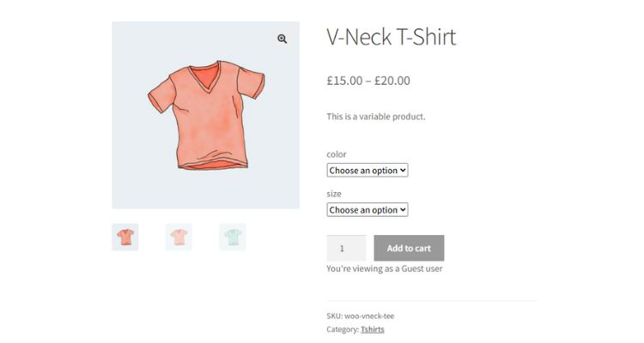This screenshot has width=644, height=343.
Task: Click the arrow on the size select box
Action: click(x=403, y=210)
